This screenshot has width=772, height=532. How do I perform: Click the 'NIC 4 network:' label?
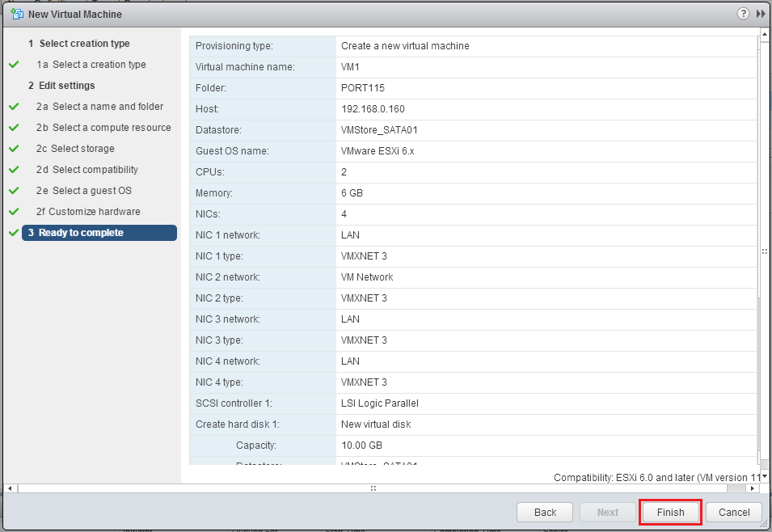(227, 361)
